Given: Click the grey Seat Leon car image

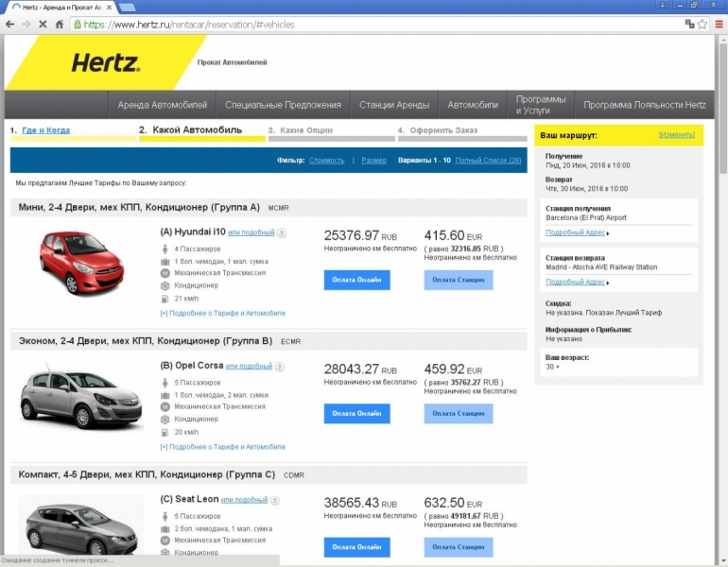Looking at the screenshot, I should point(81,526).
